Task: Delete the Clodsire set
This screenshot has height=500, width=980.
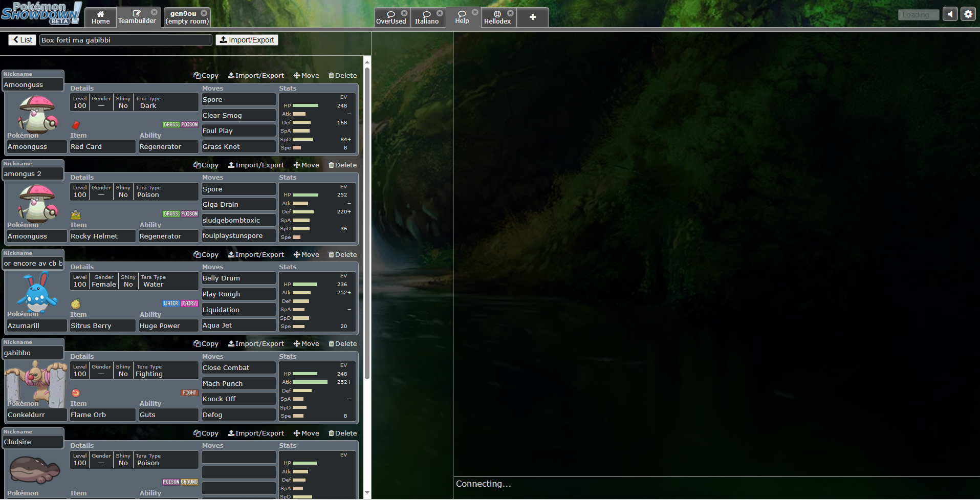Action: (x=342, y=433)
